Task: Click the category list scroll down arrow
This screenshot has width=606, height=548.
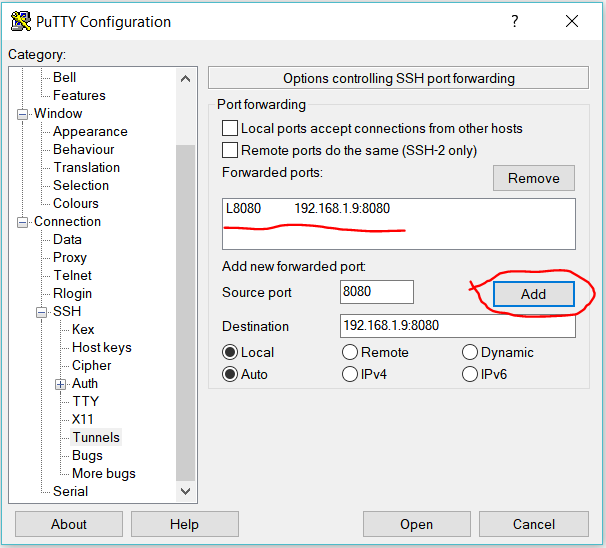Action: click(186, 492)
